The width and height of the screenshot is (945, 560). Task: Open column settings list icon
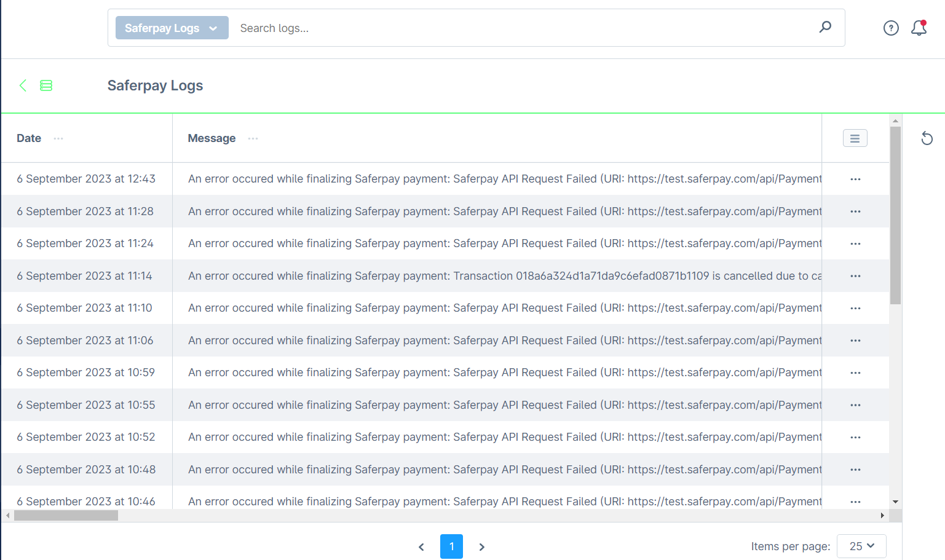point(855,138)
